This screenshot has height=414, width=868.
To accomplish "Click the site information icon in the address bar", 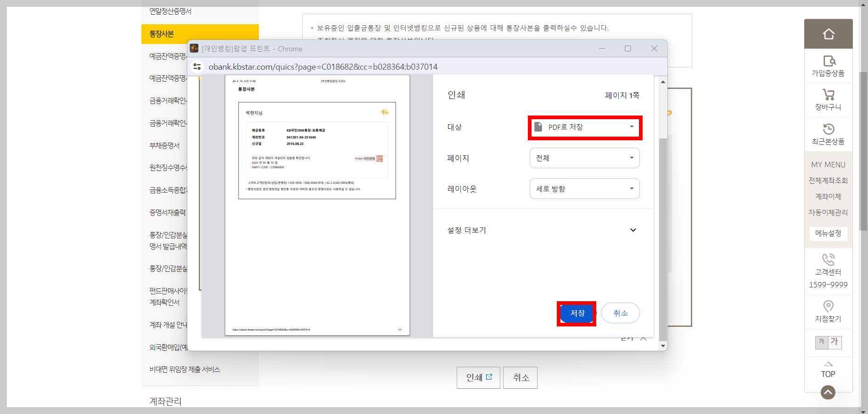I will coord(197,66).
